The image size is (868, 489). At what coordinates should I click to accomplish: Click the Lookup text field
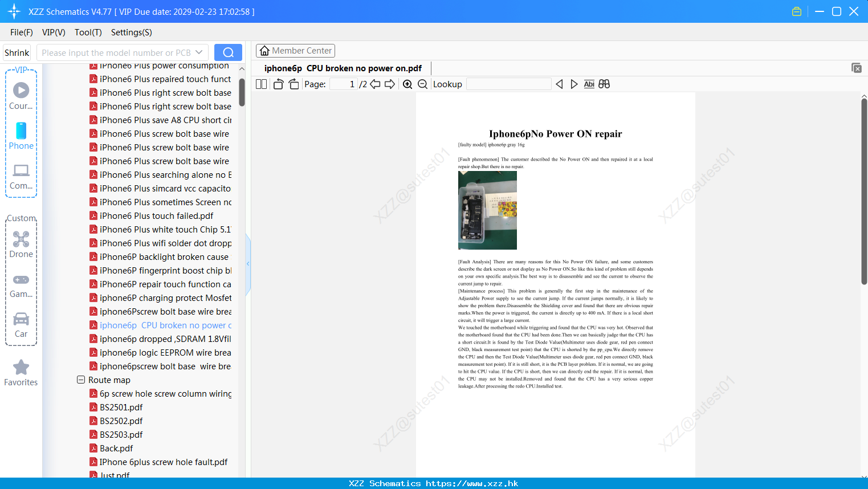[x=508, y=84]
